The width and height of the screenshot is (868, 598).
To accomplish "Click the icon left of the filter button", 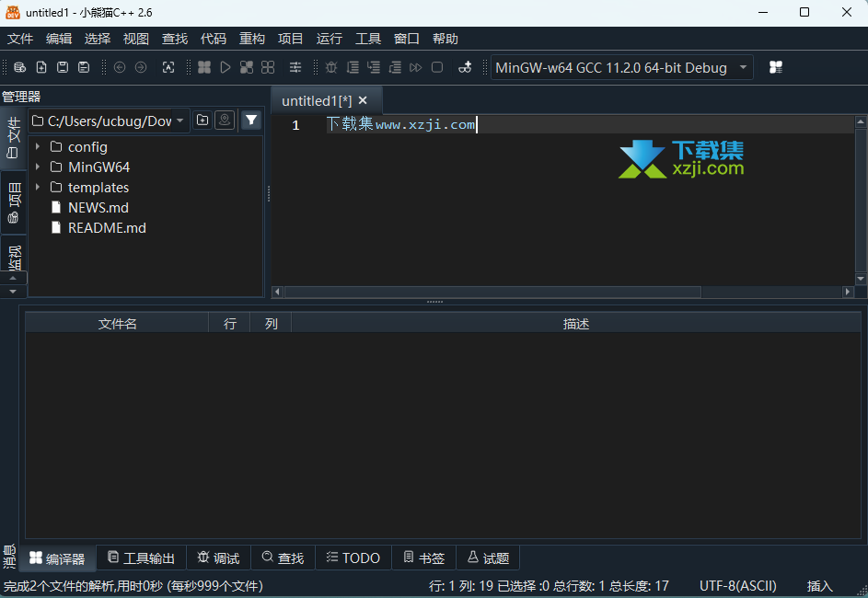I will (225, 121).
